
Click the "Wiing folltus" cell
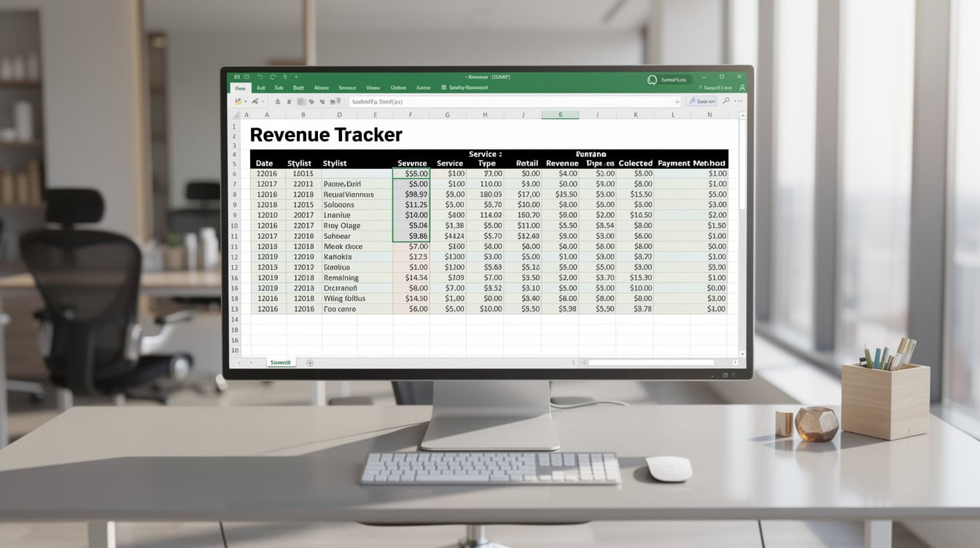tap(357, 299)
